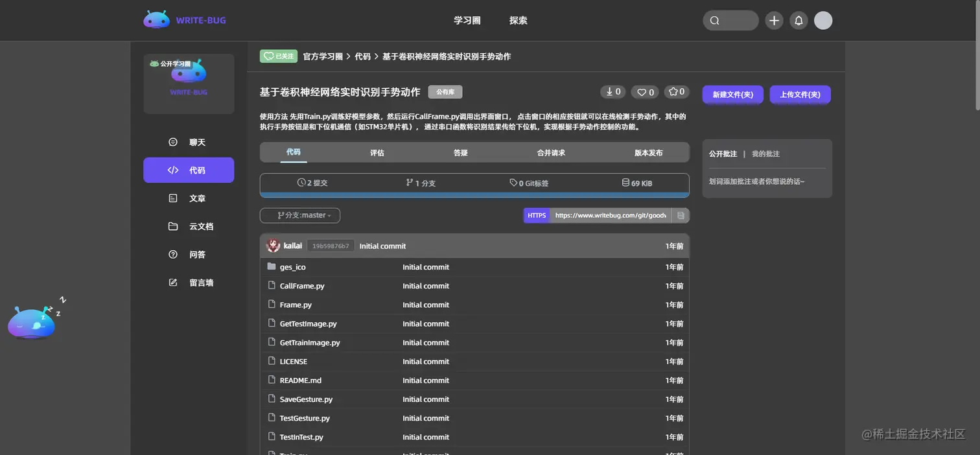Click the 69 KiB size stat
The height and width of the screenshot is (455, 980).
(x=636, y=183)
